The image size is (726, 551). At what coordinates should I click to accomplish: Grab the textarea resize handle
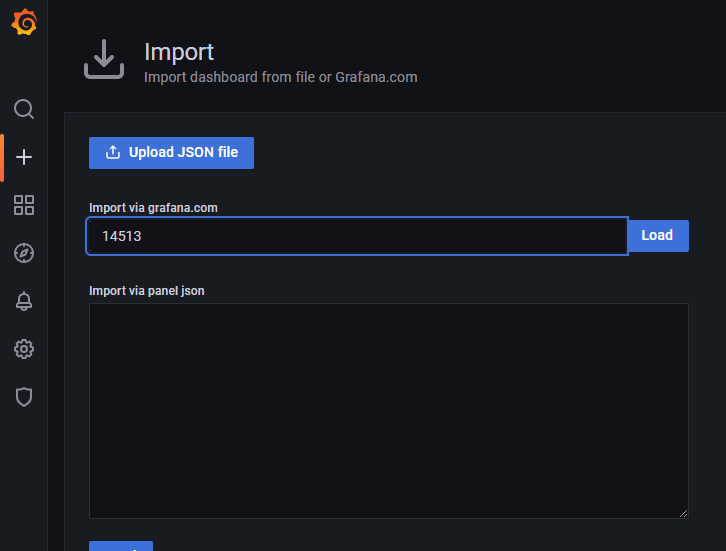pos(683,513)
